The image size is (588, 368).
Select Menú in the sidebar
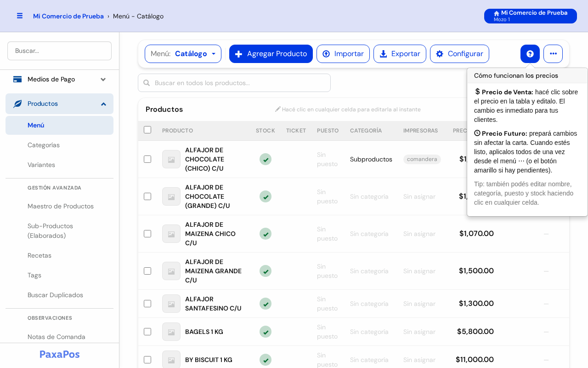pyautogui.click(x=59, y=125)
